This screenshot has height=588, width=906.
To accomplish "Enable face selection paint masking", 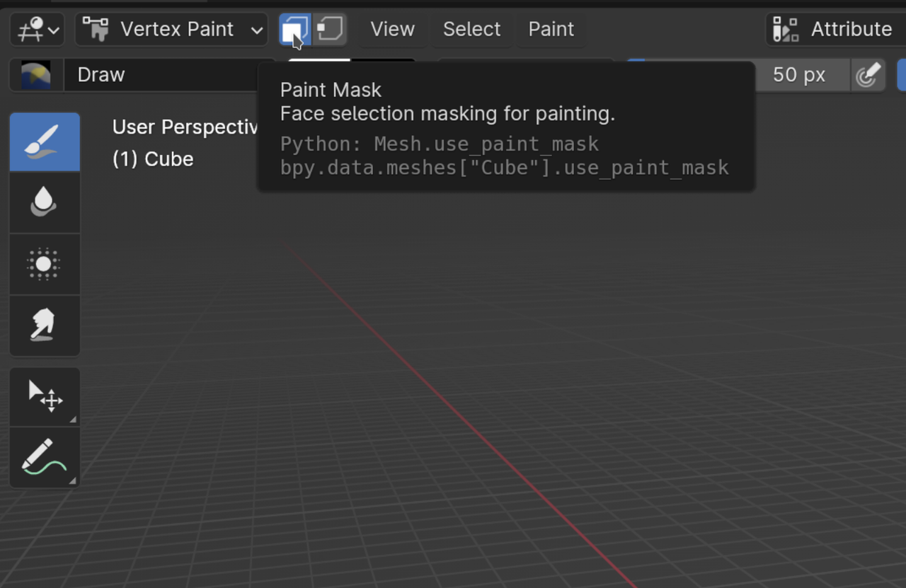I will (296, 29).
